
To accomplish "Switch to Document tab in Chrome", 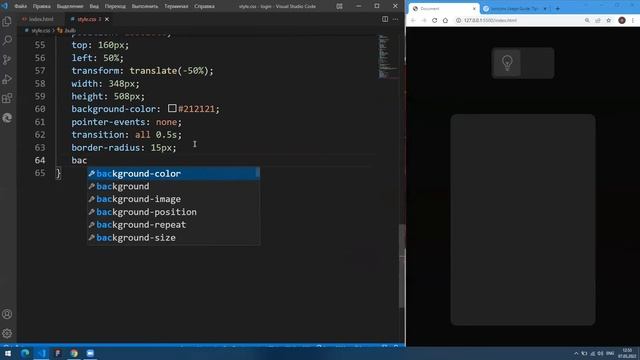I will (x=443, y=9).
